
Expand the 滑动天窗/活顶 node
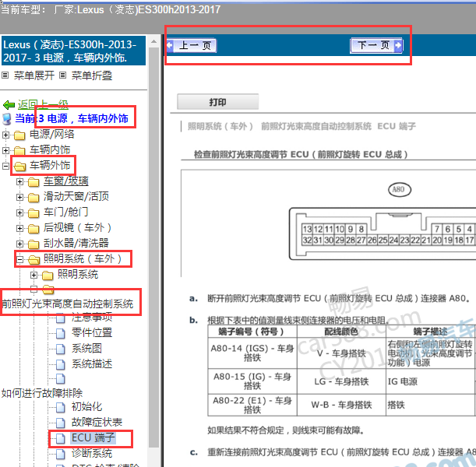[x=19, y=197]
